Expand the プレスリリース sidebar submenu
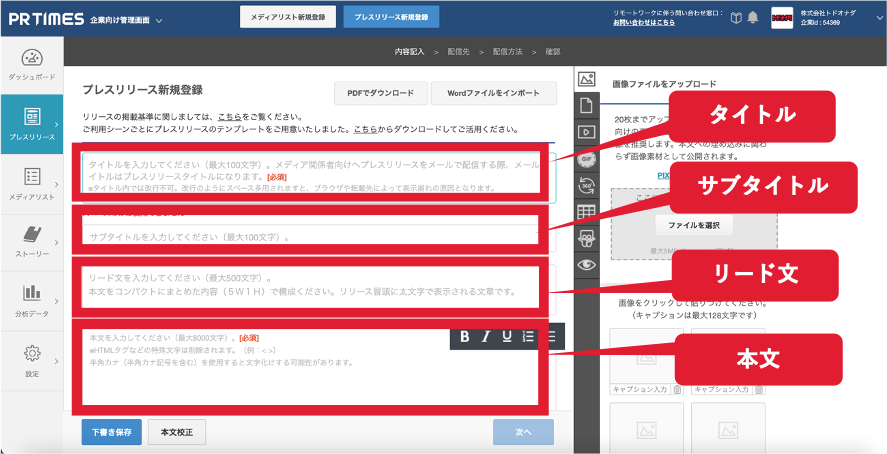The image size is (887, 454). (57, 124)
